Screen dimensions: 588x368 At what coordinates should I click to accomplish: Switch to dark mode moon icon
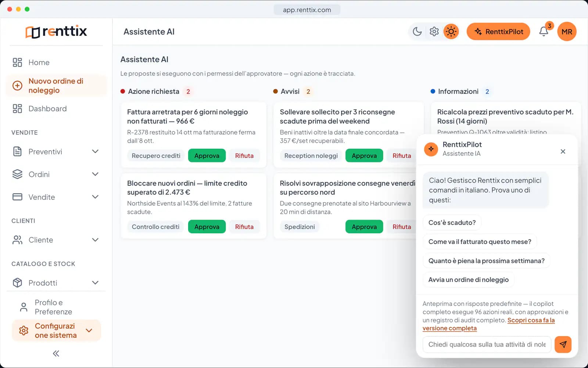417,32
